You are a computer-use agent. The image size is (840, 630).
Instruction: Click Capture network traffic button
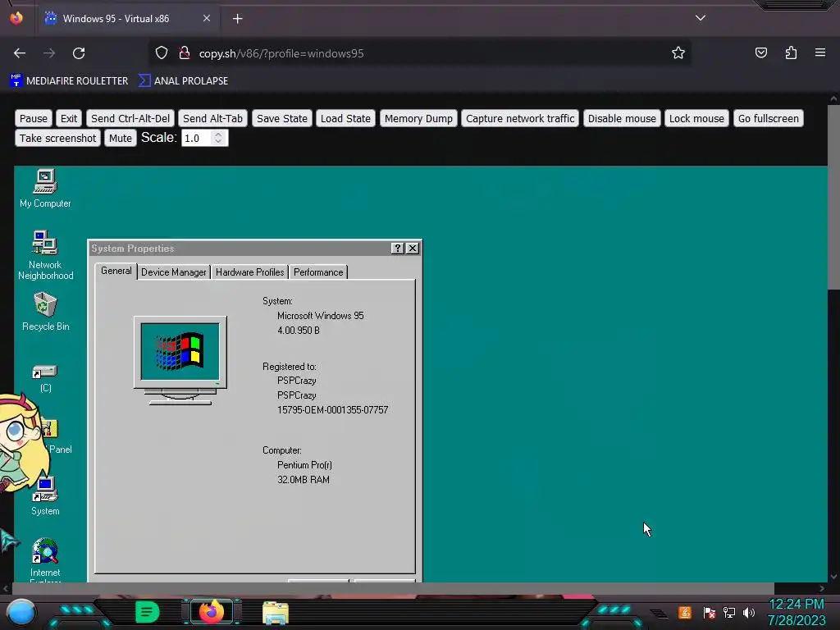tap(519, 118)
